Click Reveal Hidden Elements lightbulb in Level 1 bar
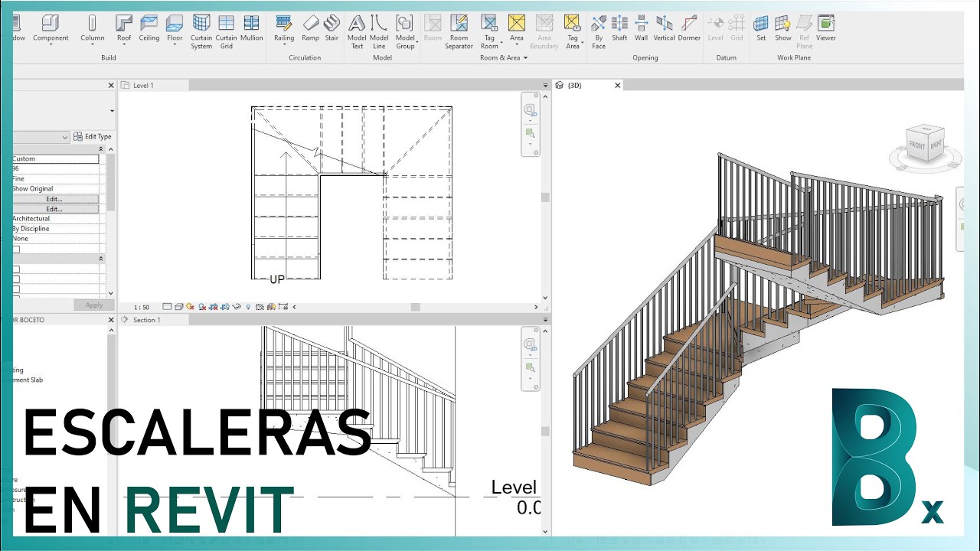 [x=248, y=307]
